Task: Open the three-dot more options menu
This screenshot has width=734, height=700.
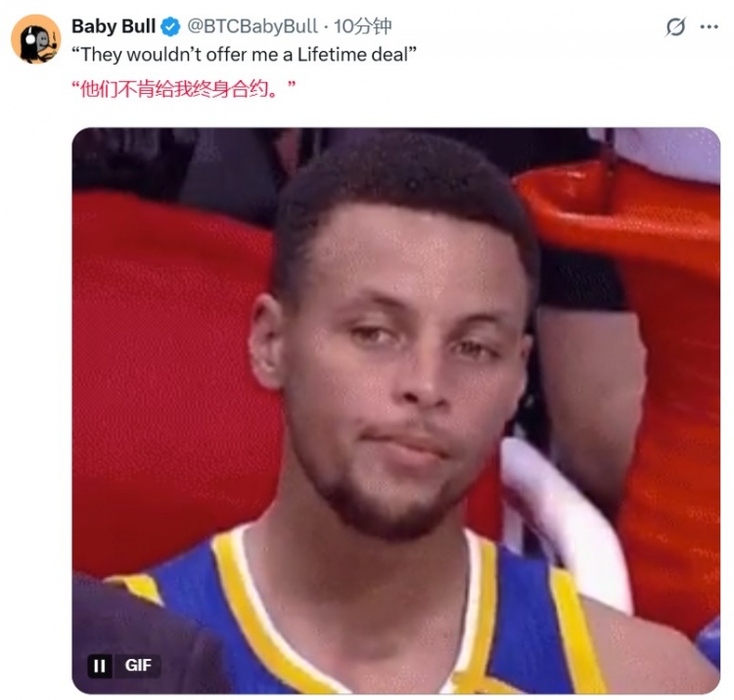Action: 710,26
